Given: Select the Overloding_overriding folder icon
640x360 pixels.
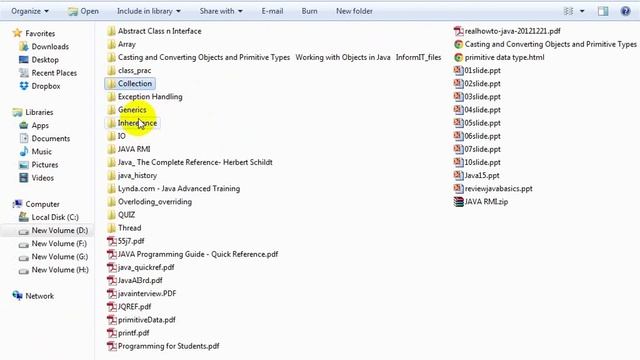Looking at the screenshot, I should coord(111,202).
